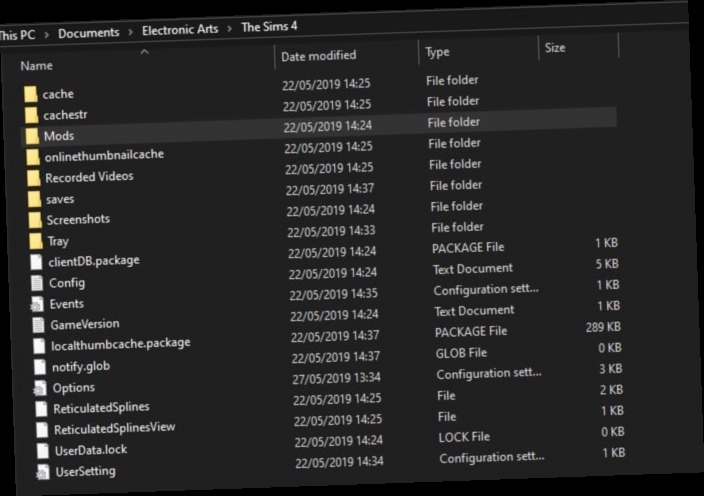
Task: Sort by the Type column header
Action: tap(437, 53)
